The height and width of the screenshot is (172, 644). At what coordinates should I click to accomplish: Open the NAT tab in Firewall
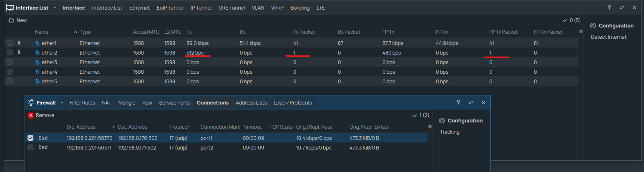(x=106, y=103)
